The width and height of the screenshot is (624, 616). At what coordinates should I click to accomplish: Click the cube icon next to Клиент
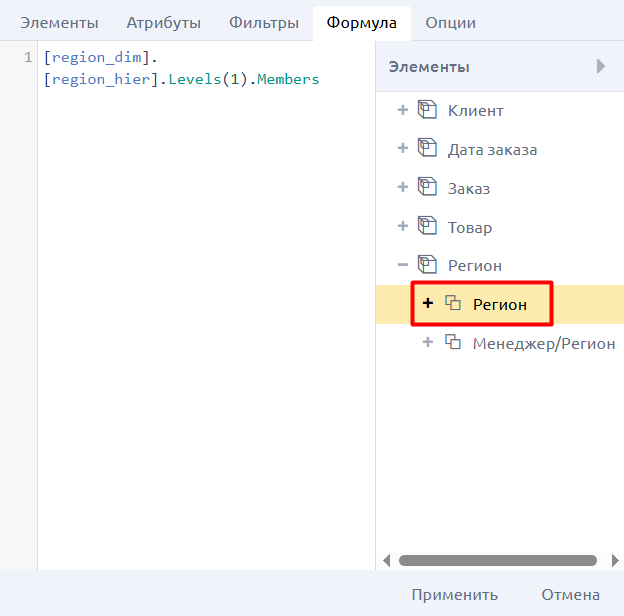[427, 110]
